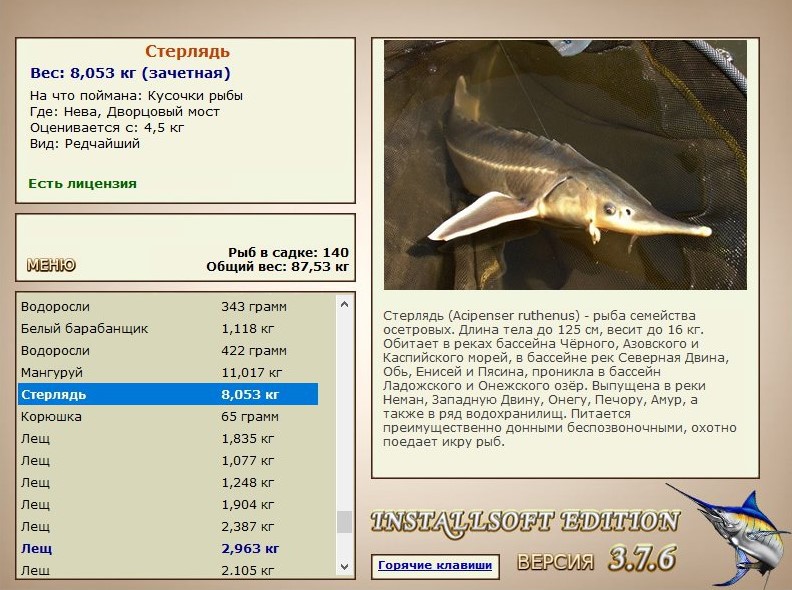Screen dimensions: 792x590
Task: Click the list scroll-up arrow
Action: [x=344, y=304]
